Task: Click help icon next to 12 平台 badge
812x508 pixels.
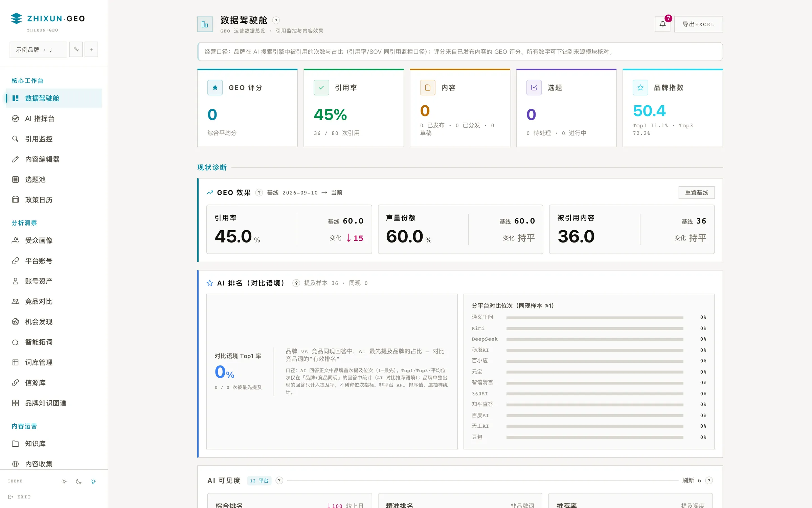Action: coord(279,481)
